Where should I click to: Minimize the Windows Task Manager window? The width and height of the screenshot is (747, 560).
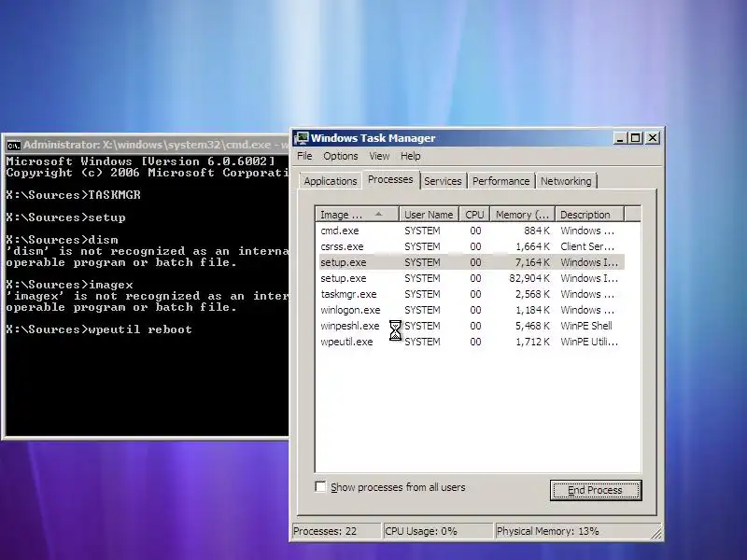pos(620,138)
